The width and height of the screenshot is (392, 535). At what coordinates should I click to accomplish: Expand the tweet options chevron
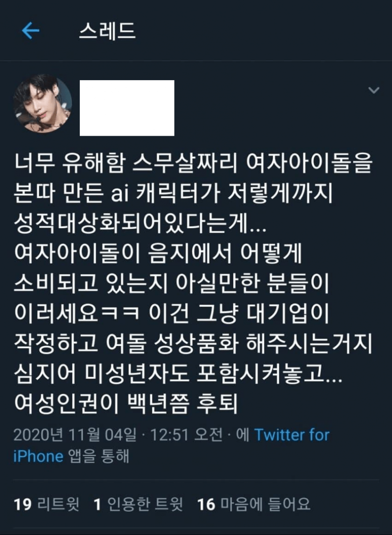(374, 90)
